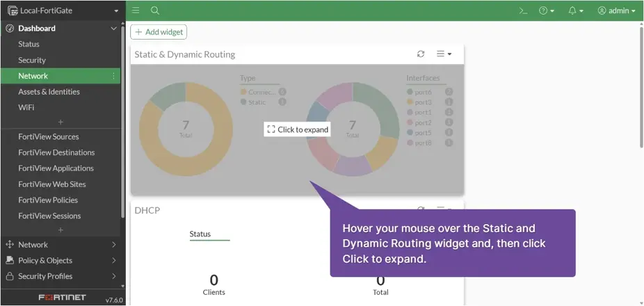Click the Dashboard gauge icon
The image size is (644, 306).
(10, 29)
